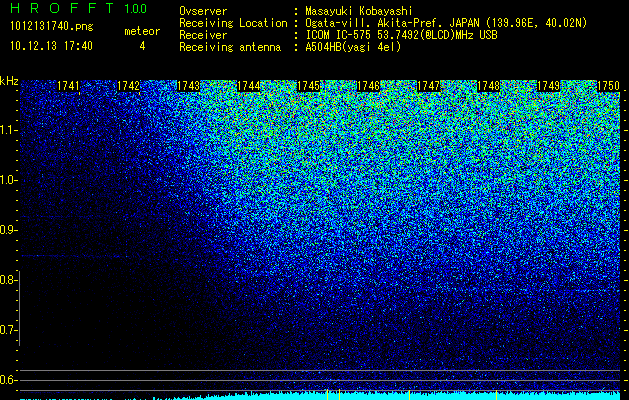
Task: Click the 1745 time marker
Action: point(308,86)
